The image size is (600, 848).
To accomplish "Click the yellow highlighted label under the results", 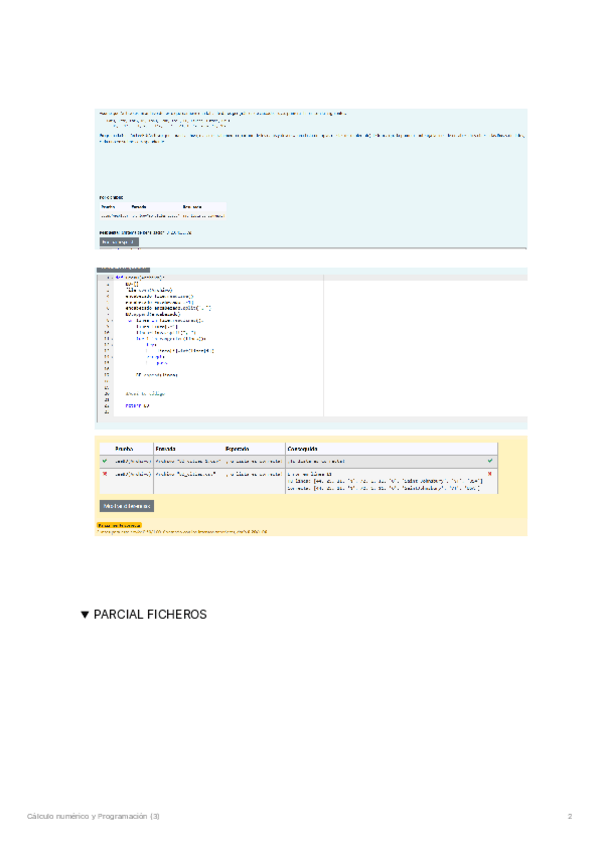I will pyautogui.click(x=119, y=525).
